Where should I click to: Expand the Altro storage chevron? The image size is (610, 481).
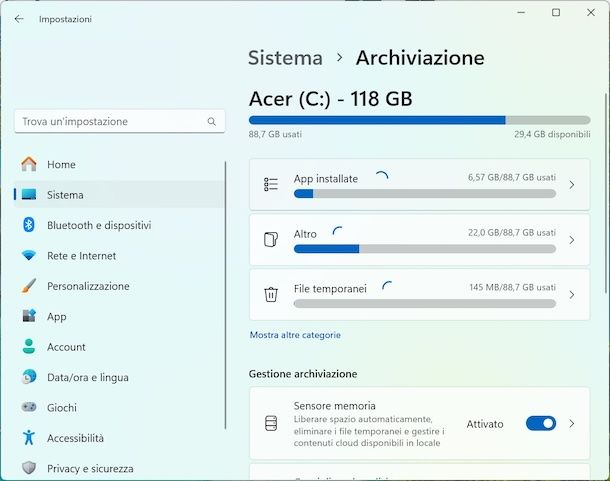[571, 240]
